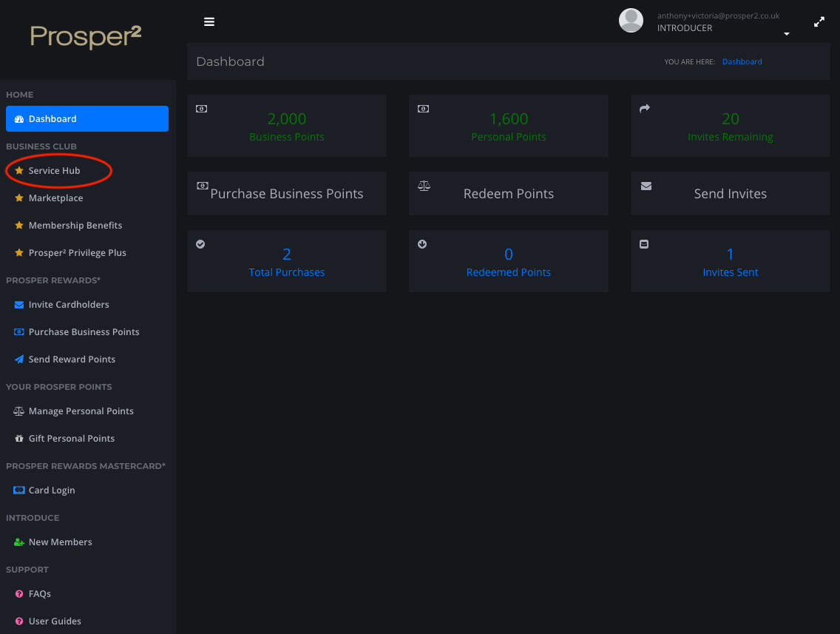Click the add-user icon beside New Members
840x634 pixels.
[x=18, y=542]
